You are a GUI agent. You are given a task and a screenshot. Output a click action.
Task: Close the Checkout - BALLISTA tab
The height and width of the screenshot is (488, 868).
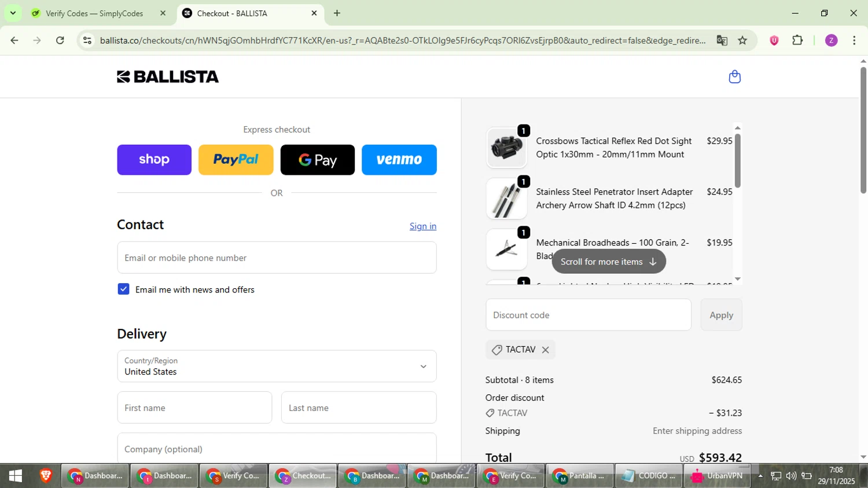tap(314, 13)
